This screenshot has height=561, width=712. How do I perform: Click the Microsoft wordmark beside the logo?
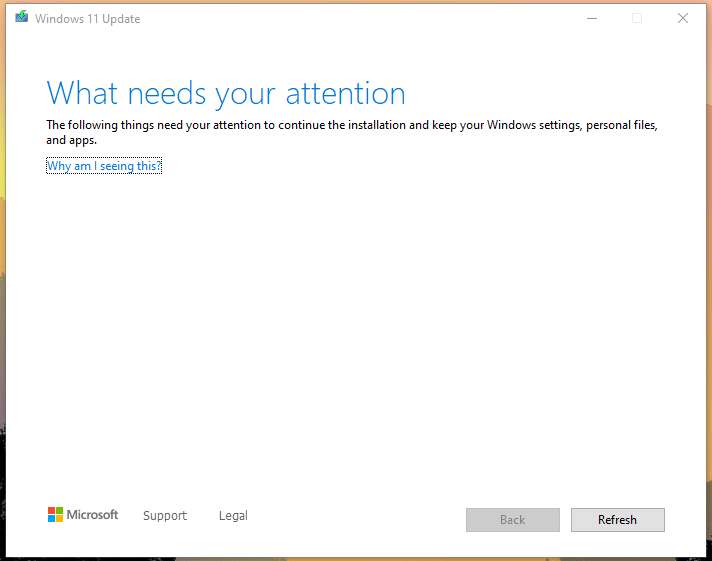pyautogui.click(x=92, y=515)
